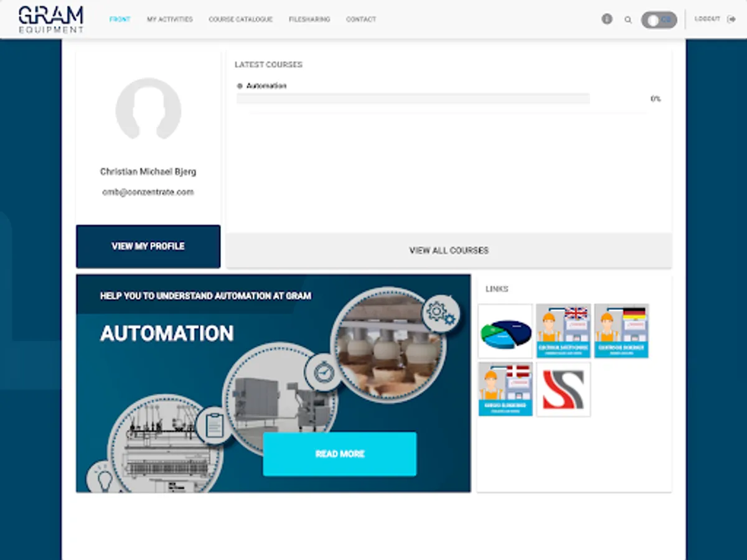Open the pie chart link thumbnail
Screen dimensions: 747x560
505,331
